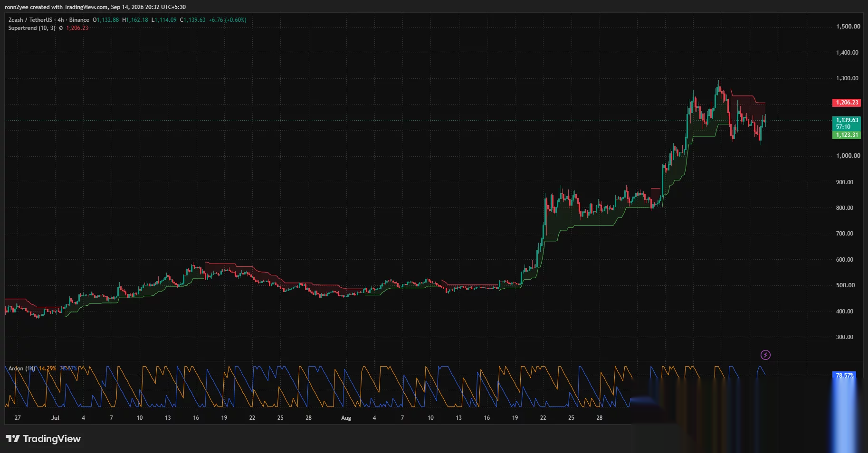Click the 57:10 countdown on price axis

[x=843, y=127]
